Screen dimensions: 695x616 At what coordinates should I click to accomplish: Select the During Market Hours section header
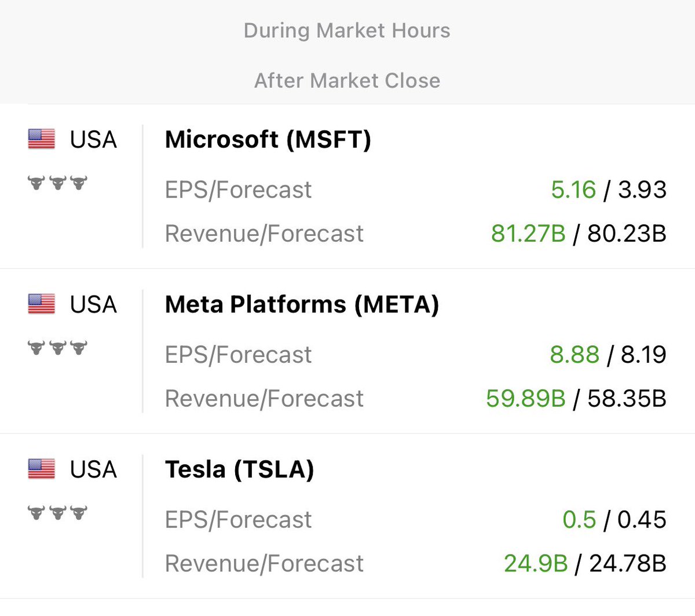click(347, 31)
